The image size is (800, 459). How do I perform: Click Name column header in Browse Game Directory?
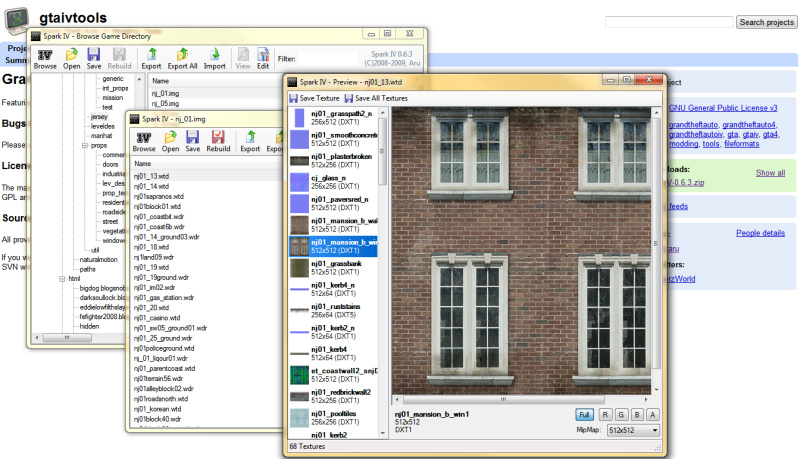pyautogui.click(x=160, y=81)
